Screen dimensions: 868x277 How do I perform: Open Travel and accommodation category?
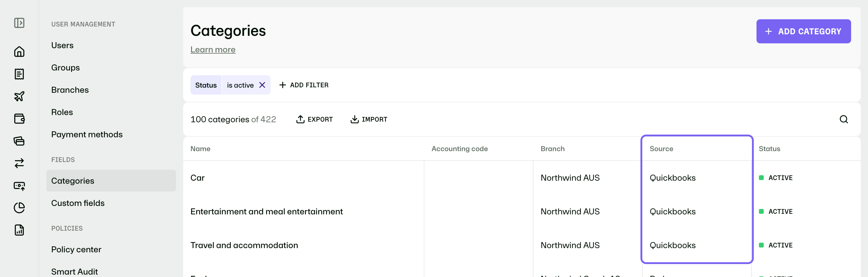(x=244, y=245)
